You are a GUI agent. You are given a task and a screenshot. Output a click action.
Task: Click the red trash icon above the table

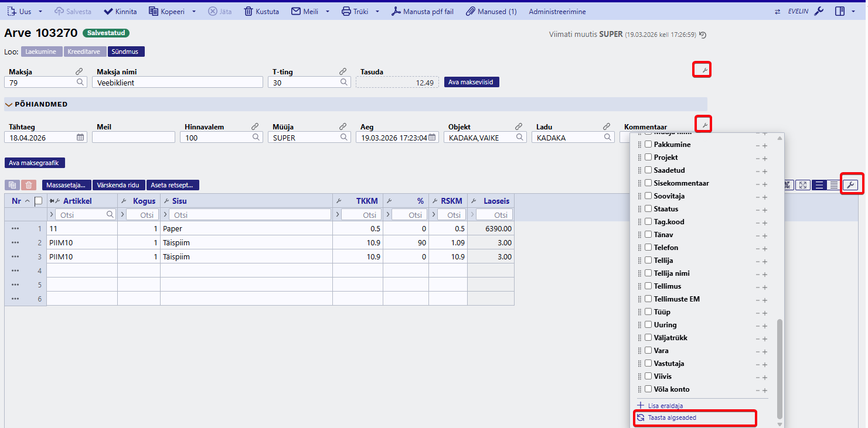29,185
